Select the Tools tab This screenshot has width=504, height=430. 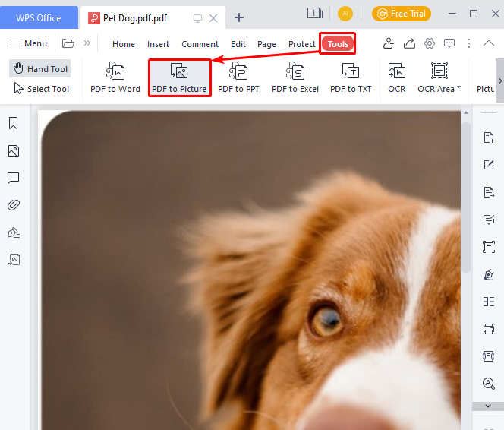click(x=338, y=44)
